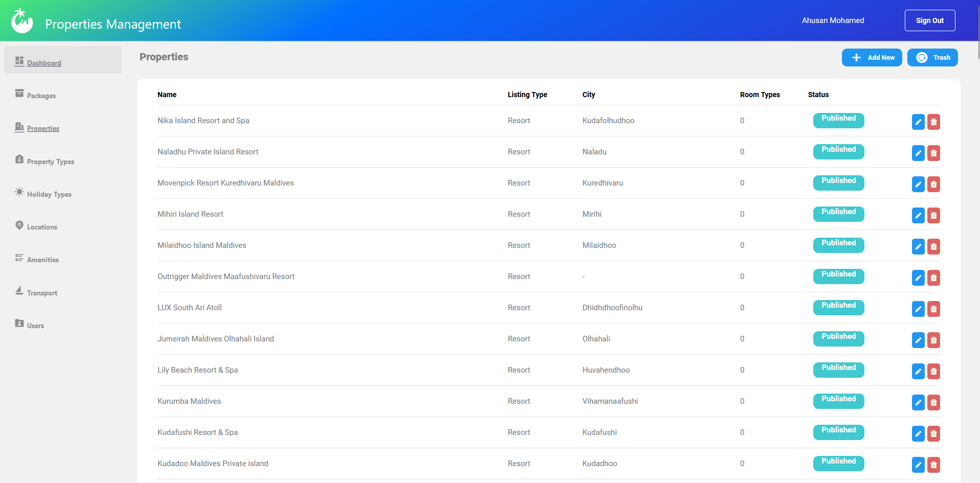Screen dimensions: 980x483
Task: Click the Name column header
Action: click(167, 95)
